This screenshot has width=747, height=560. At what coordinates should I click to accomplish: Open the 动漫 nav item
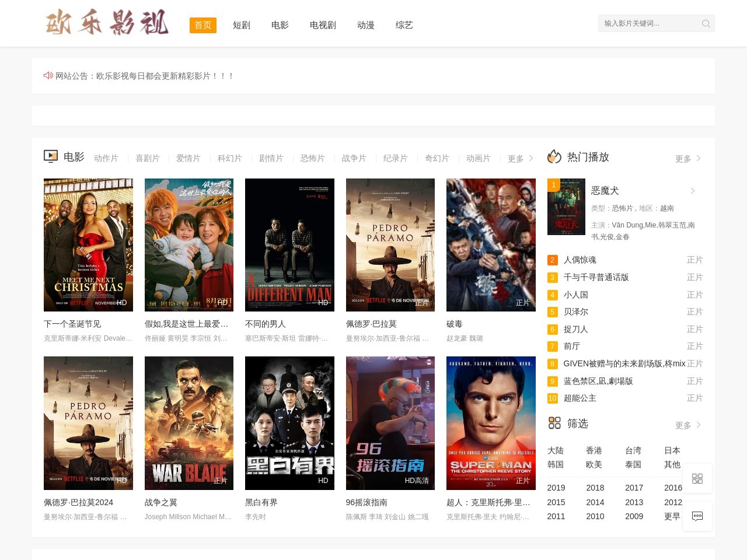tap(366, 25)
